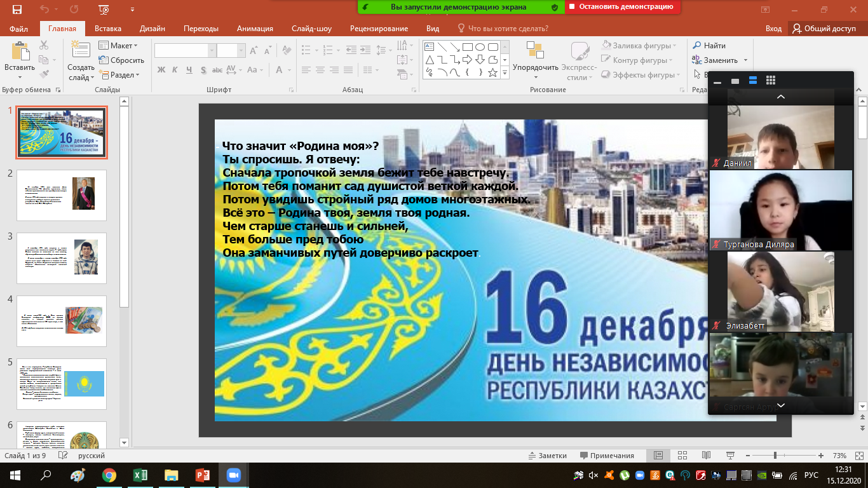This screenshot has height=488, width=868.
Task: Select the oval shape in gallery
Action: click(480, 47)
